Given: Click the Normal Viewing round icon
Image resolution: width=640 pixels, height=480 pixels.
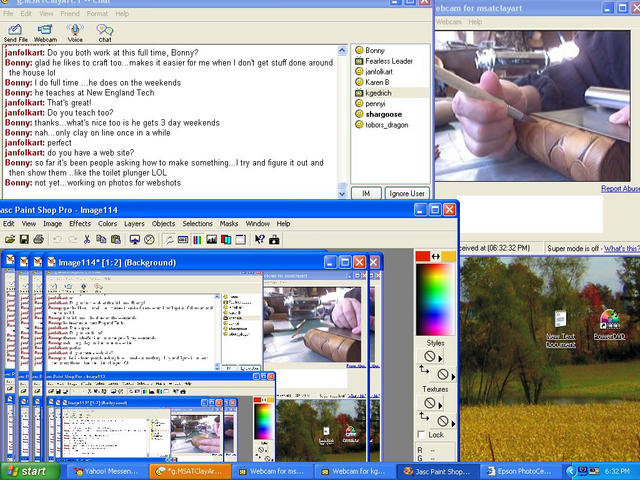Looking at the screenshot, I should click(x=149, y=240).
